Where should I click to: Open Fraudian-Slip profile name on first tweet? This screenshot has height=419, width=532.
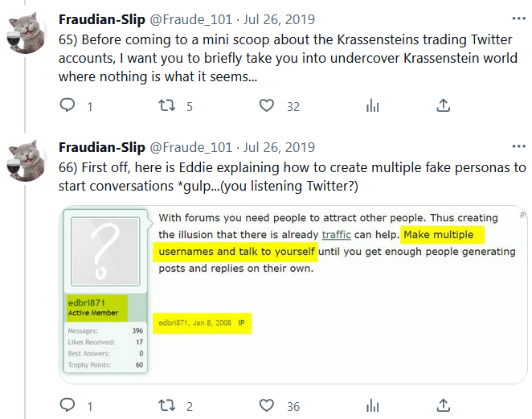pyautogui.click(x=102, y=18)
